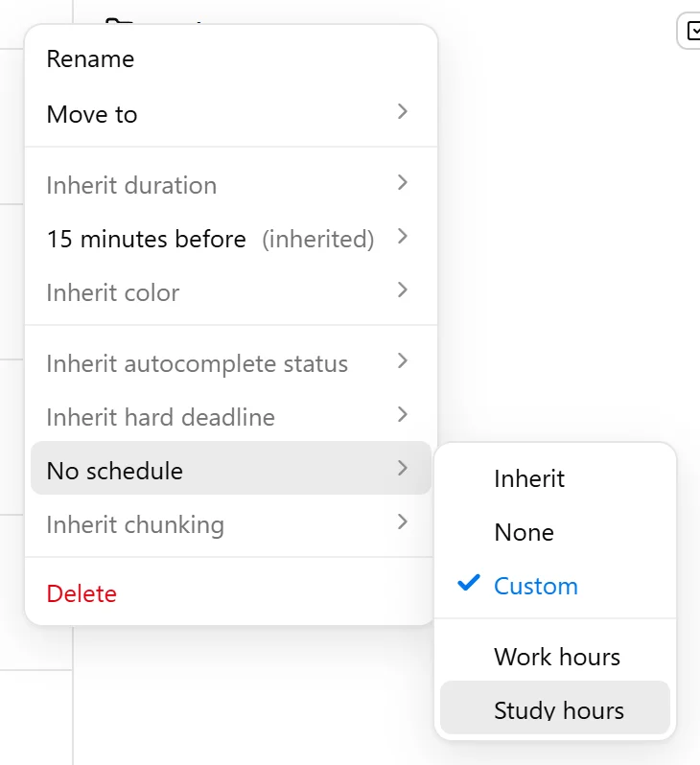Delete the item via red Delete option
The height and width of the screenshot is (765, 700).
230,593
